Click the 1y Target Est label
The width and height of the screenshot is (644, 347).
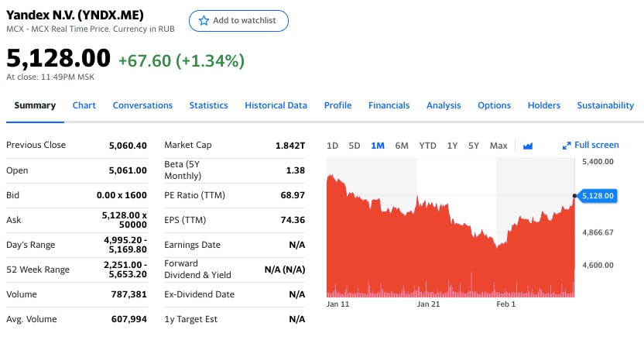tap(190, 319)
